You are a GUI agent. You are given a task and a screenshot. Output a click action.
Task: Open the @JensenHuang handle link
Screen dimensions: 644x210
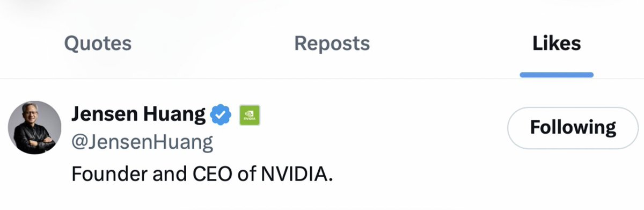pyautogui.click(x=142, y=143)
